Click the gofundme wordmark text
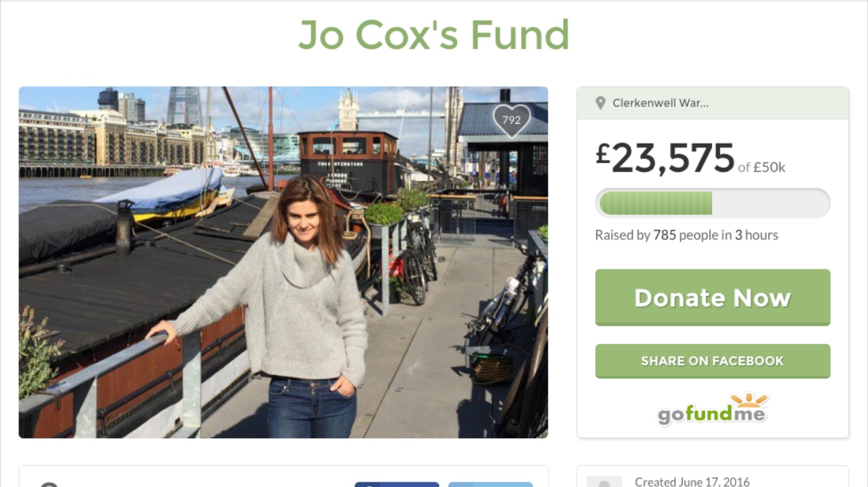Viewport: 868px width, 487px height. 711,415
